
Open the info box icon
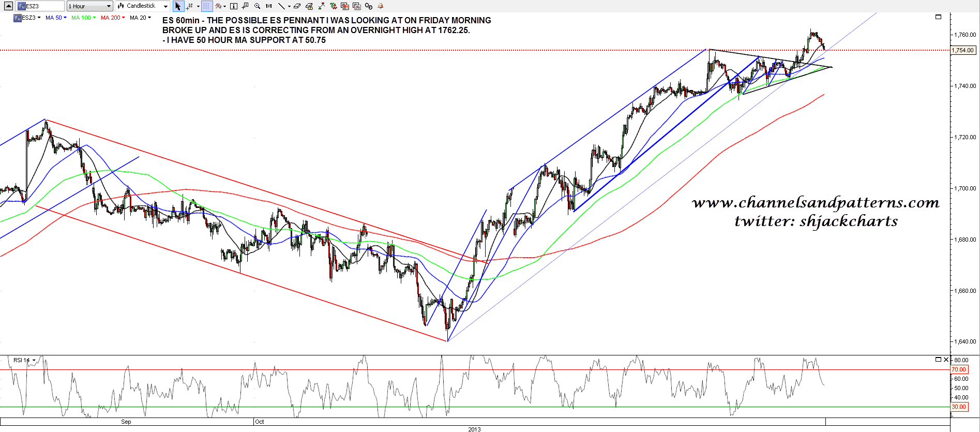234,6
